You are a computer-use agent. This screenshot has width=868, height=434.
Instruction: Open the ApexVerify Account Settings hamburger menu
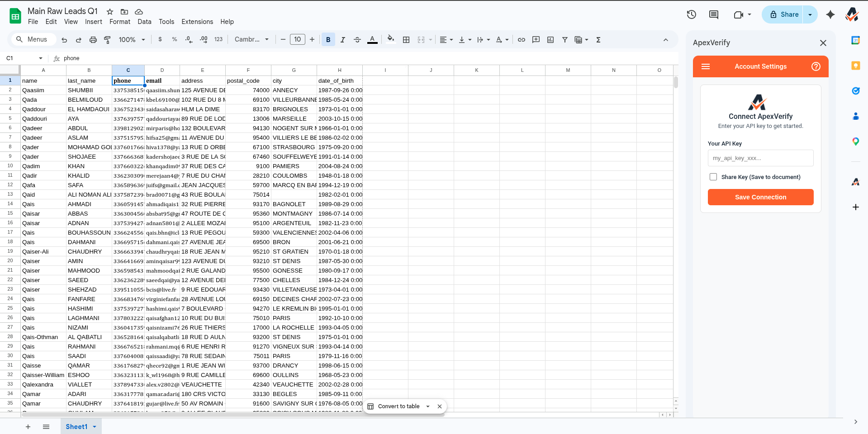coord(705,66)
